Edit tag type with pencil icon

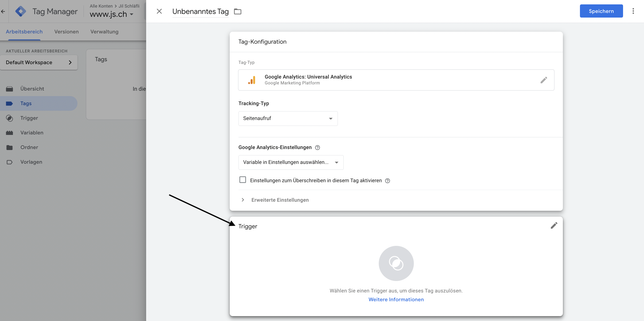pos(543,80)
